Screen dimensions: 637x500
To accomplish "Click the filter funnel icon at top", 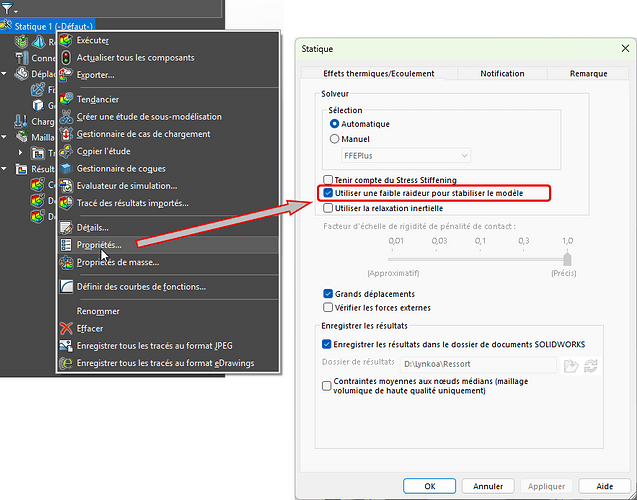I will [x=7, y=8].
